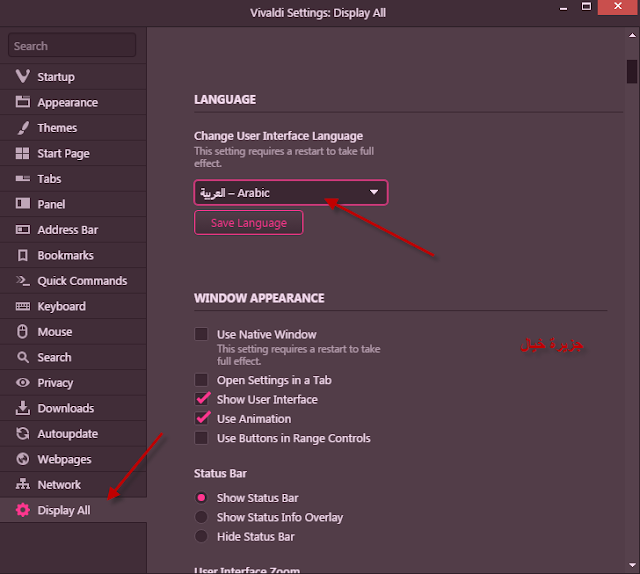The image size is (640, 574).
Task: Open the Webpages settings label
Action: click(x=64, y=459)
